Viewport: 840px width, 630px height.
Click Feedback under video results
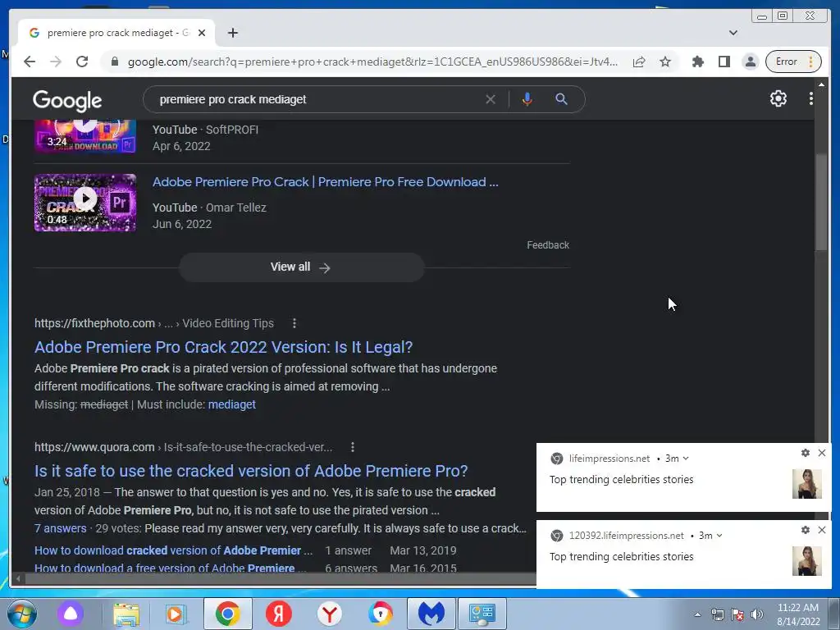(547, 244)
